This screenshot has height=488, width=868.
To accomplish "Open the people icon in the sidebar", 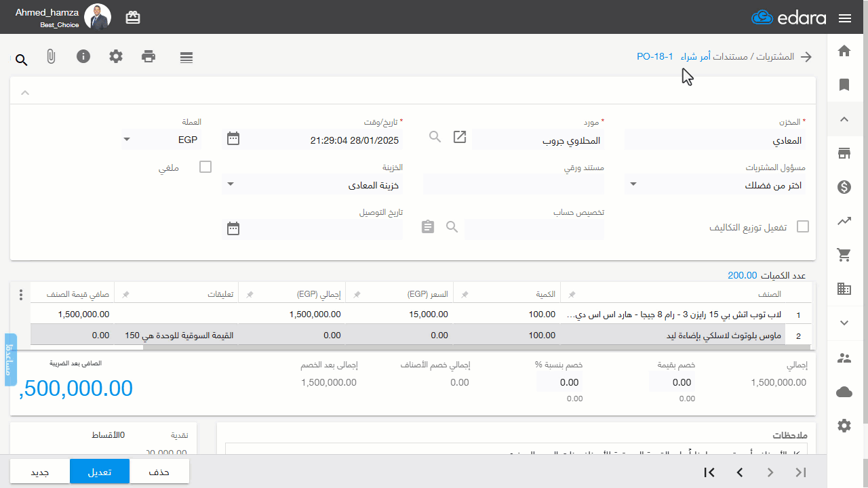I will click(x=844, y=358).
